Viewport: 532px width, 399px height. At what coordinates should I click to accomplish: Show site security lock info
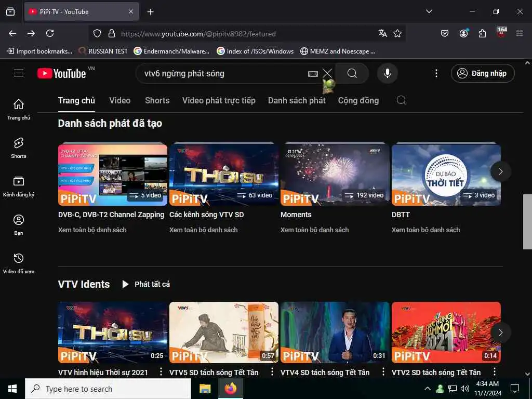coord(112,34)
